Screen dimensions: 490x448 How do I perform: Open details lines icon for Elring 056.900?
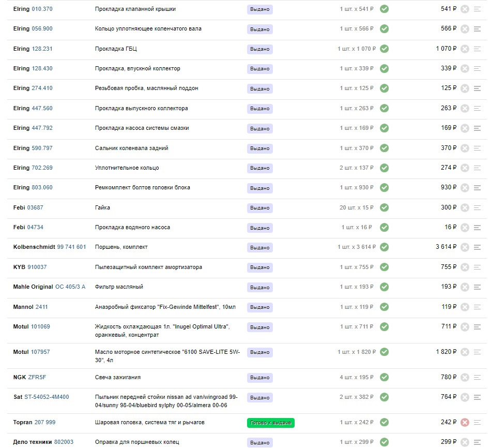tap(477, 29)
